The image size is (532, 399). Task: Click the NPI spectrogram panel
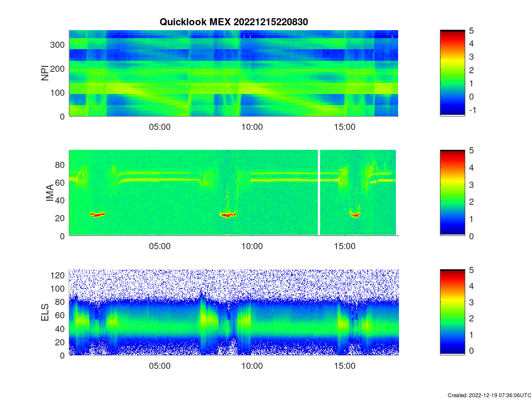(x=234, y=73)
